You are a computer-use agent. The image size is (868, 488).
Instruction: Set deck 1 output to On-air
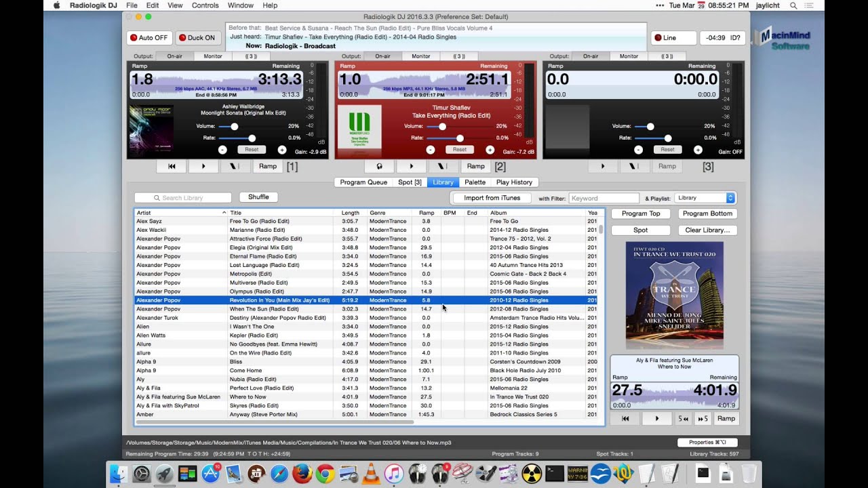click(175, 56)
